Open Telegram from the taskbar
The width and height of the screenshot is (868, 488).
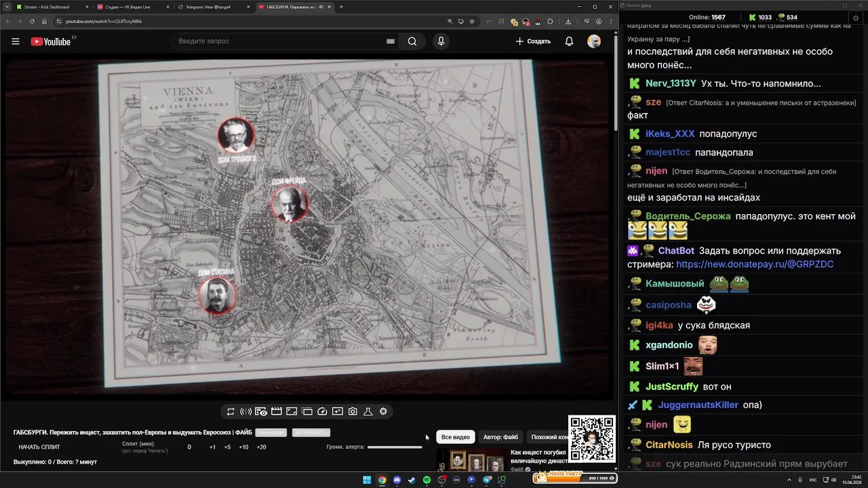pos(487,480)
